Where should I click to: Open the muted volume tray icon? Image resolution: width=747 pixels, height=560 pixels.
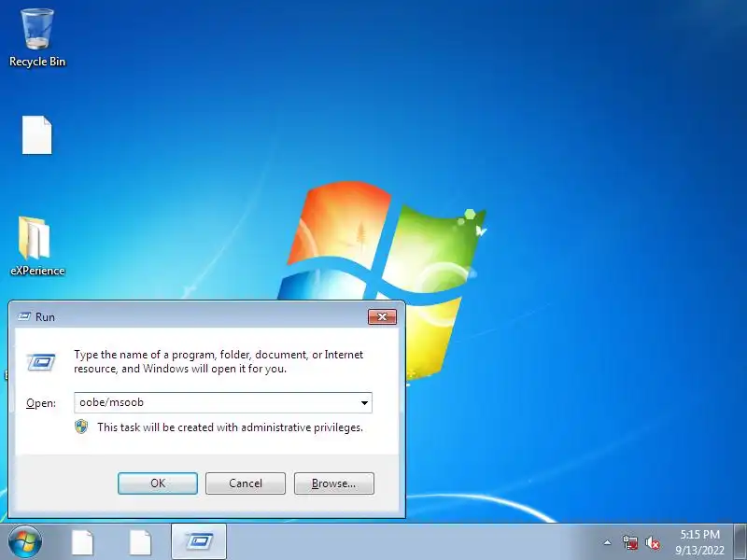pyautogui.click(x=652, y=543)
